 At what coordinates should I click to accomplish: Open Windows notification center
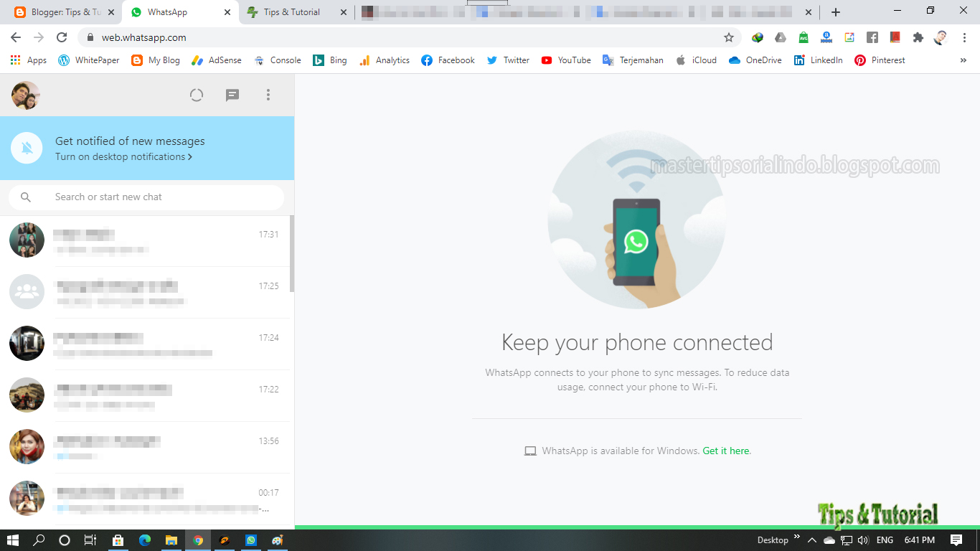pyautogui.click(x=956, y=540)
